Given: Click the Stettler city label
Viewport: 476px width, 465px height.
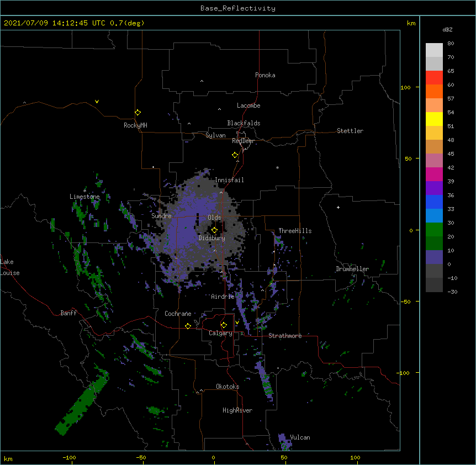Looking at the screenshot, I should click(x=350, y=131).
